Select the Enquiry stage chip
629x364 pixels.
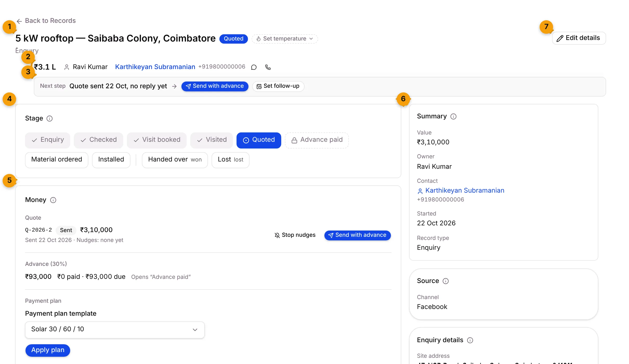pos(48,140)
